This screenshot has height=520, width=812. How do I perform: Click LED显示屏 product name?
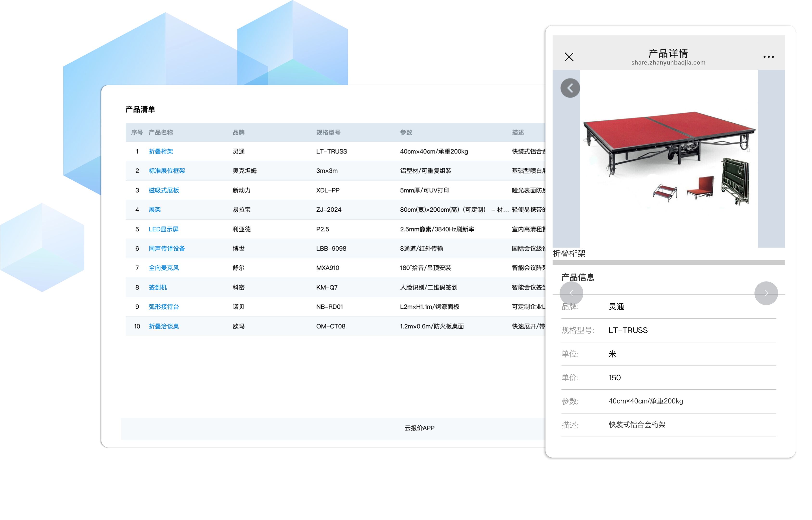pyautogui.click(x=163, y=229)
